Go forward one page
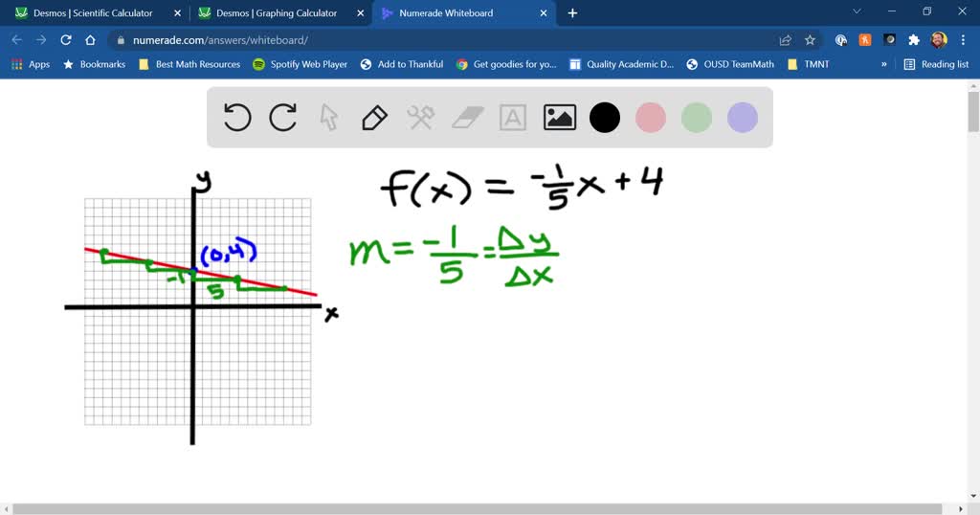 [x=41, y=40]
